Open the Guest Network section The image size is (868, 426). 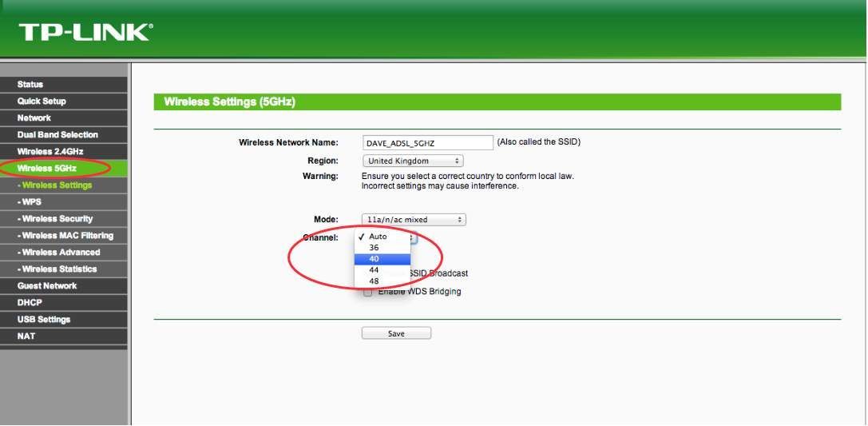(64, 286)
